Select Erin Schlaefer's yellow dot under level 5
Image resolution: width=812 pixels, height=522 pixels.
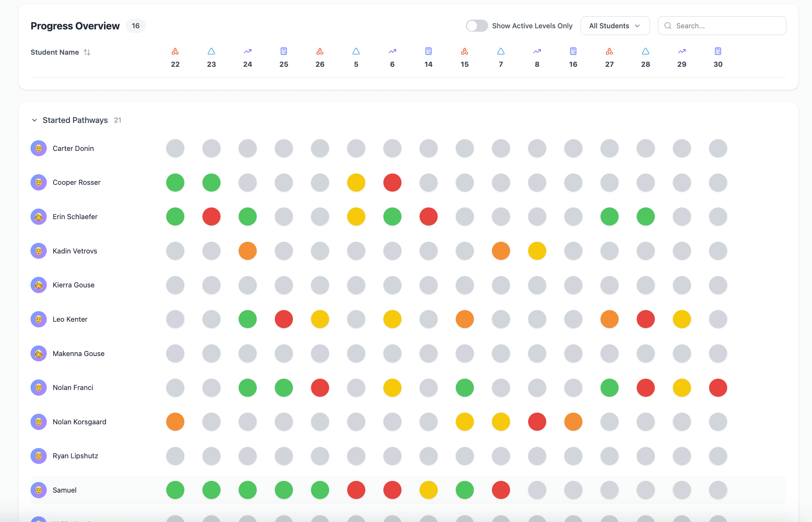coord(356,217)
